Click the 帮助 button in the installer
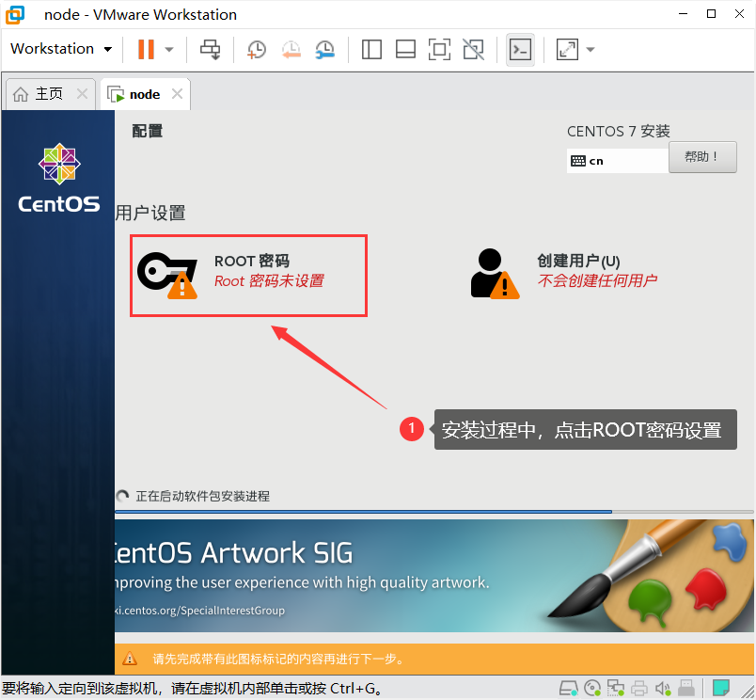The image size is (756, 700). point(701,156)
